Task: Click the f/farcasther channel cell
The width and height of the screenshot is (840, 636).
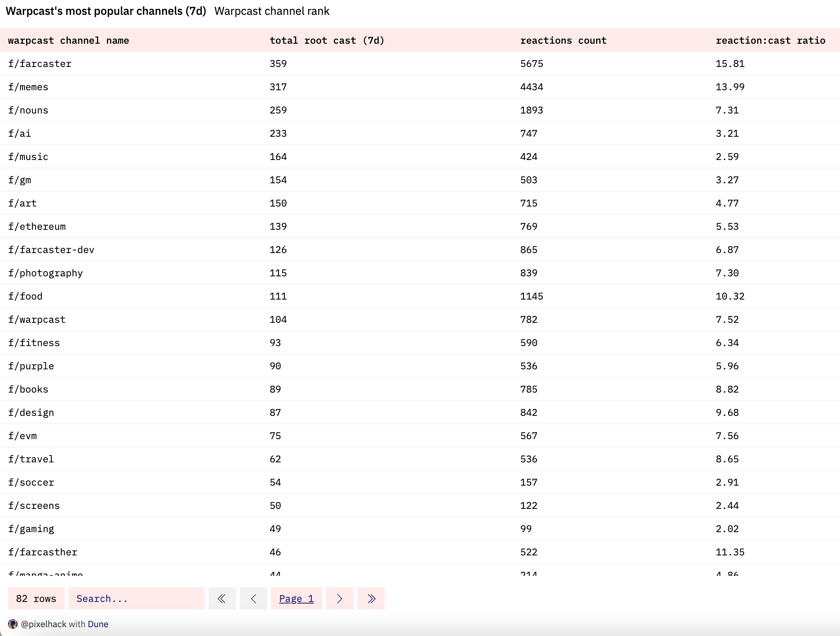Action: tap(43, 552)
